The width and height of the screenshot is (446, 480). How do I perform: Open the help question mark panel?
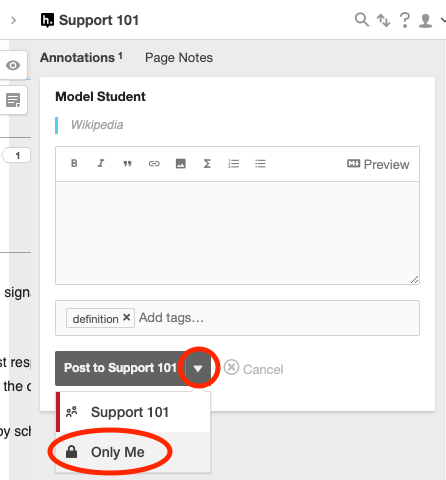405,20
